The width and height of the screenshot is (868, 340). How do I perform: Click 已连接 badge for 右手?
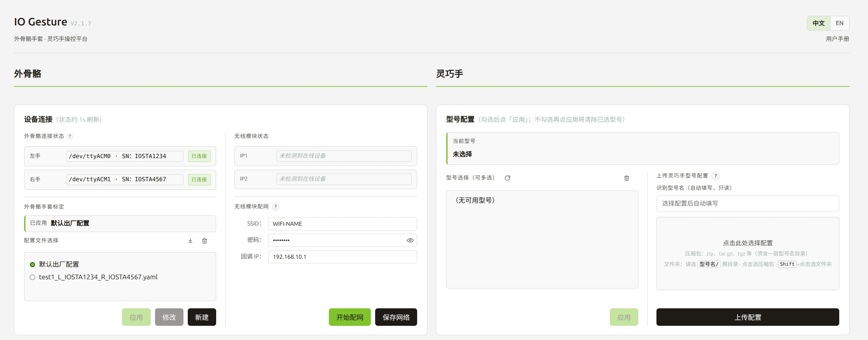click(x=199, y=180)
